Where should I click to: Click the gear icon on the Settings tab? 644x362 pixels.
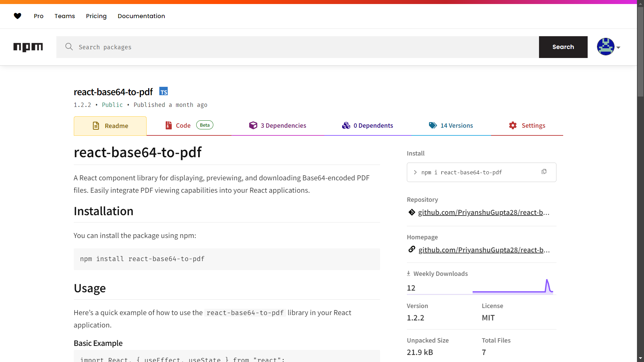[x=513, y=125]
